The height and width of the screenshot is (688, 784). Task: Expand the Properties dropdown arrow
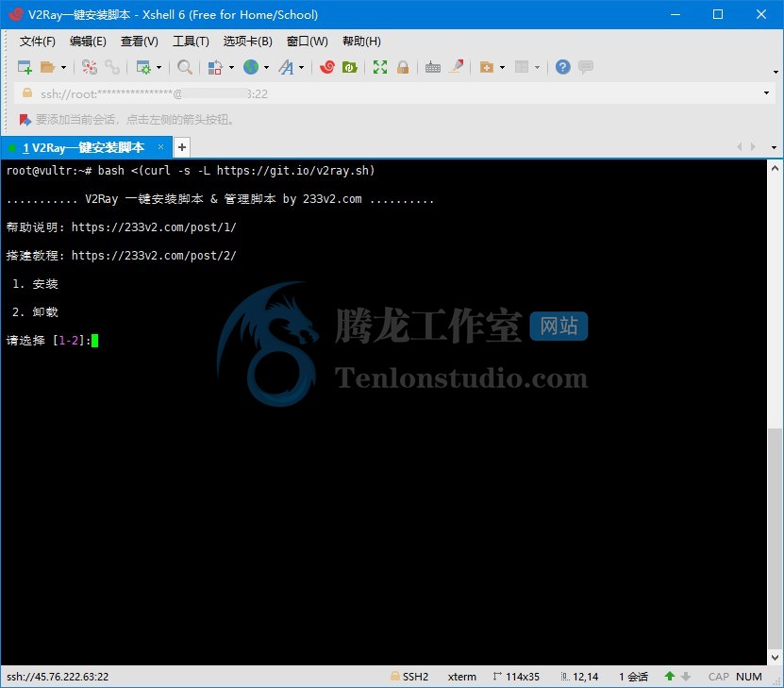point(159,67)
